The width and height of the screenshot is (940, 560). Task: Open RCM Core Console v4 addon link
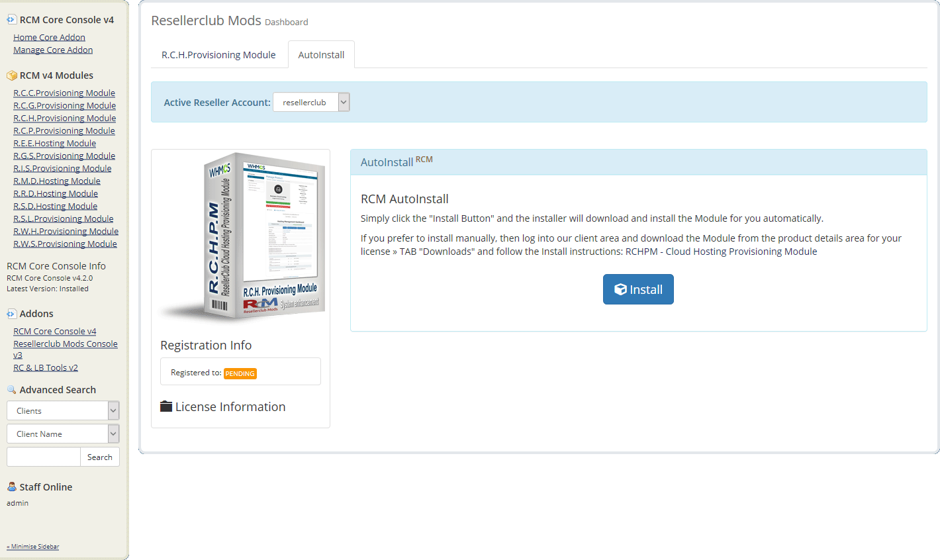click(x=54, y=331)
